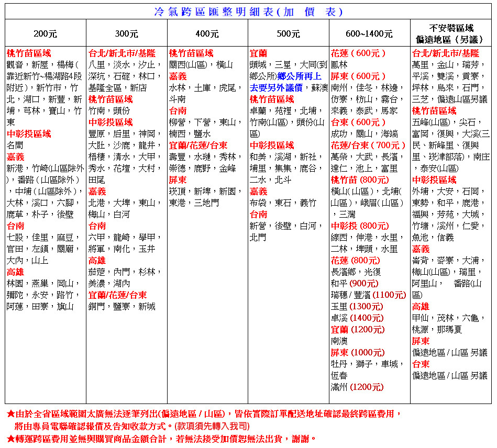Click the 400元 column header
The height and width of the screenshot is (448, 497).
click(207, 34)
